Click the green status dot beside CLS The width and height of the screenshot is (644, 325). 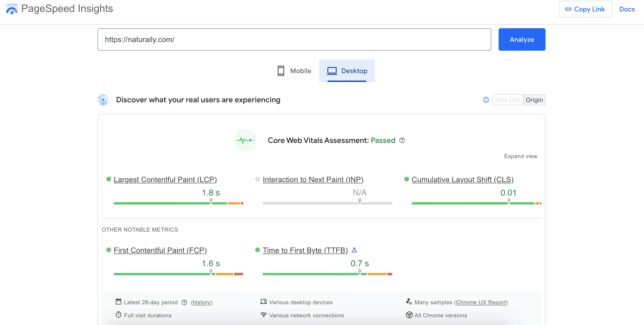[x=406, y=179]
